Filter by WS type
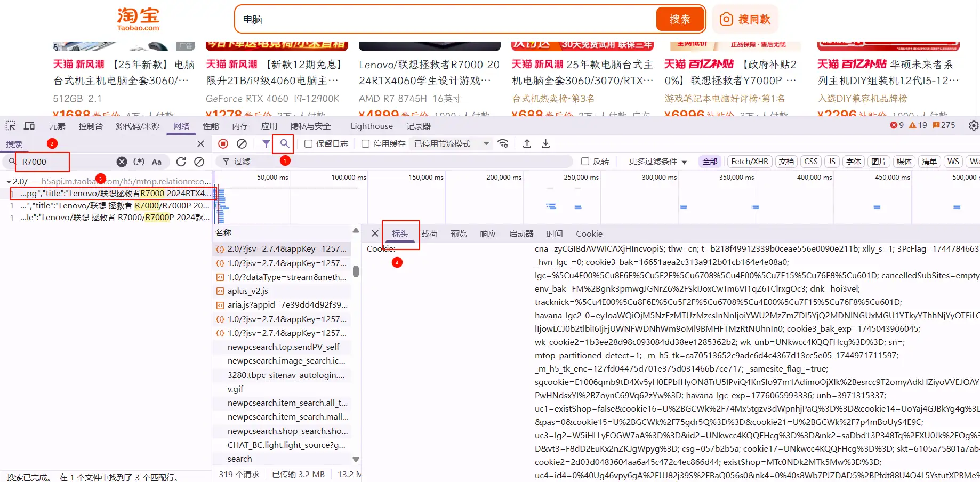 (x=953, y=162)
